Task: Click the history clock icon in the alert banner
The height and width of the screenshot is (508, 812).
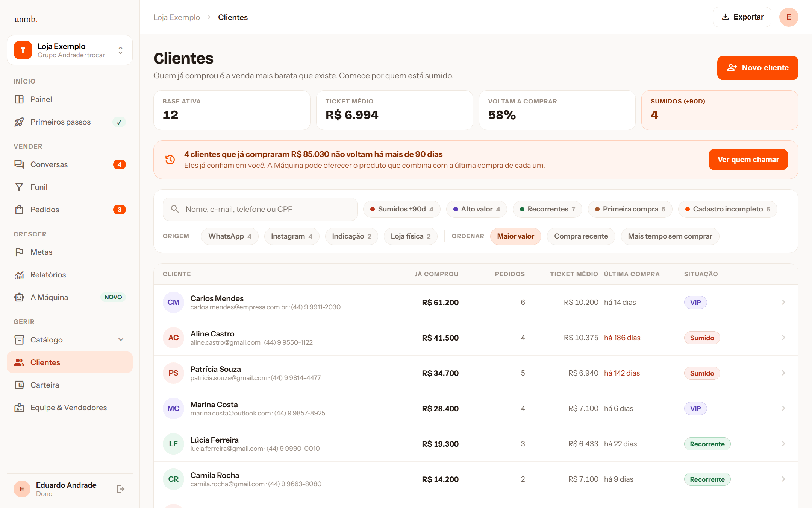Action: point(170,160)
